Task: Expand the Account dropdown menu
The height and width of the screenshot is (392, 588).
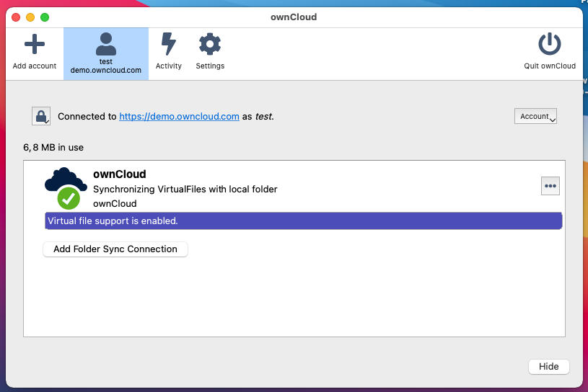Action: 535,116
